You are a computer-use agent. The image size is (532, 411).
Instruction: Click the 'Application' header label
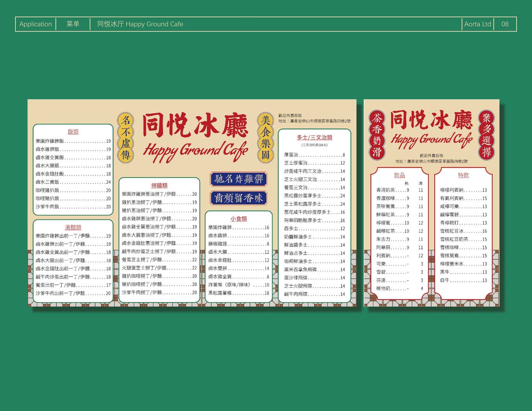click(x=35, y=24)
